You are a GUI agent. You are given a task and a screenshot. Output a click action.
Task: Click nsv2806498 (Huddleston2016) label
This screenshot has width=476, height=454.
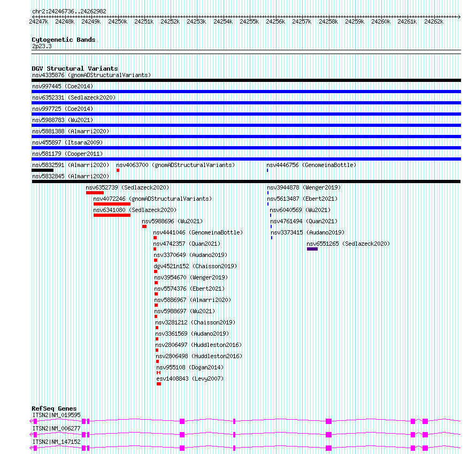coord(199,356)
